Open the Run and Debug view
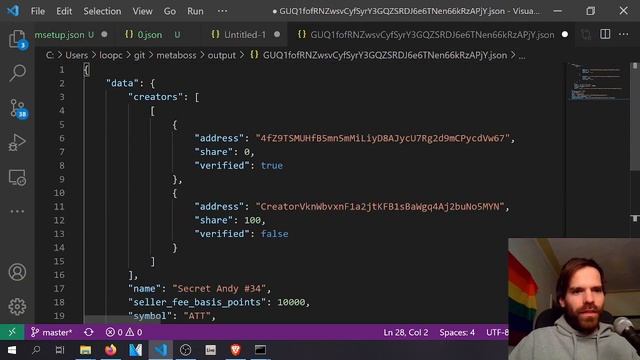 click(17, 142)
